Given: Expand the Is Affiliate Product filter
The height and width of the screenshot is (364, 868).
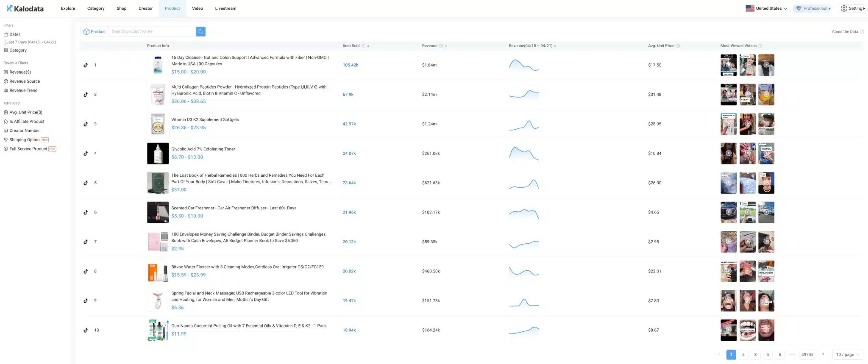Looking at the screenshot, I should pos(27,122).
